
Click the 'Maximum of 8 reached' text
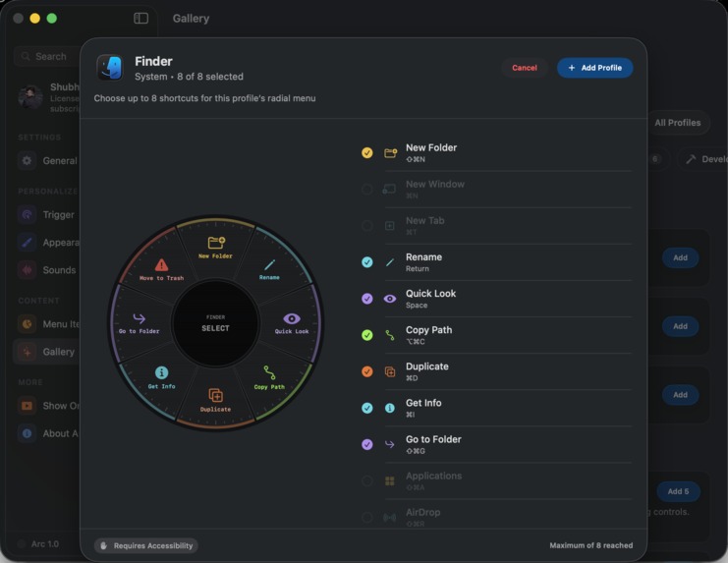point(591,545)
